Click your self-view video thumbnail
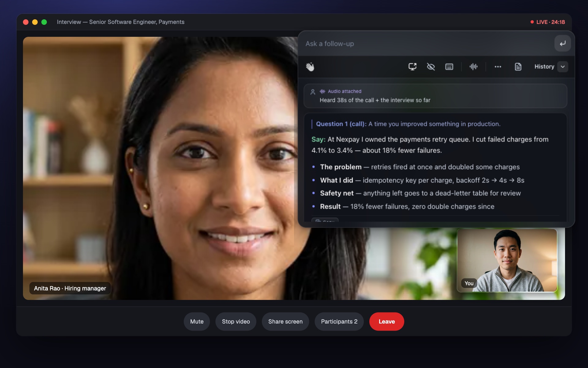This screenshot has height=368, width=588. 507,260
